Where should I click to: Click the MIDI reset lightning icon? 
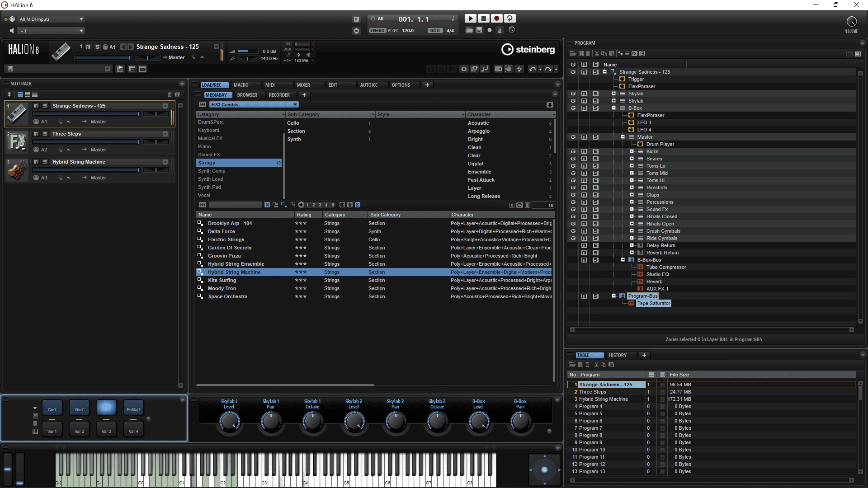(519, 69)
